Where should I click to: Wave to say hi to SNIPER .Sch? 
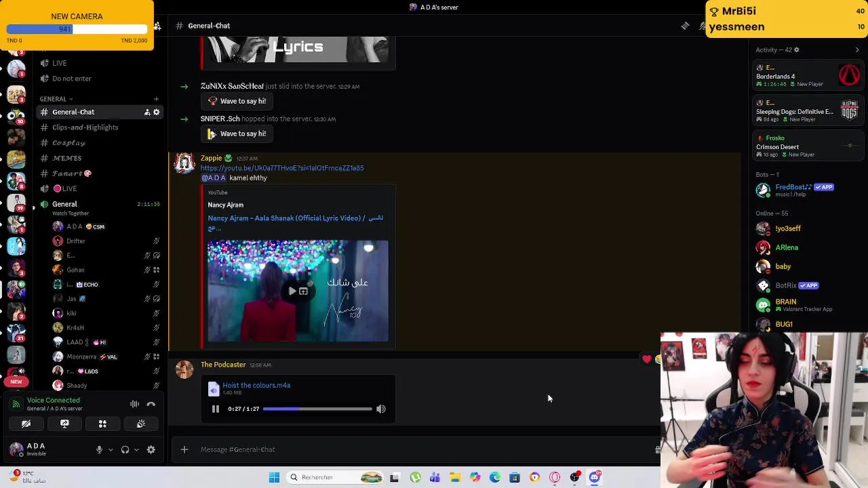237,134
